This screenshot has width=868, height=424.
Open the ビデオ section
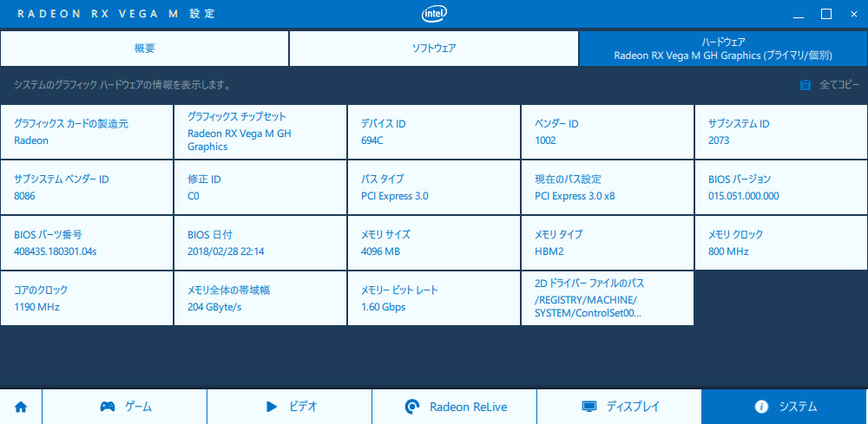coord(289,407)
